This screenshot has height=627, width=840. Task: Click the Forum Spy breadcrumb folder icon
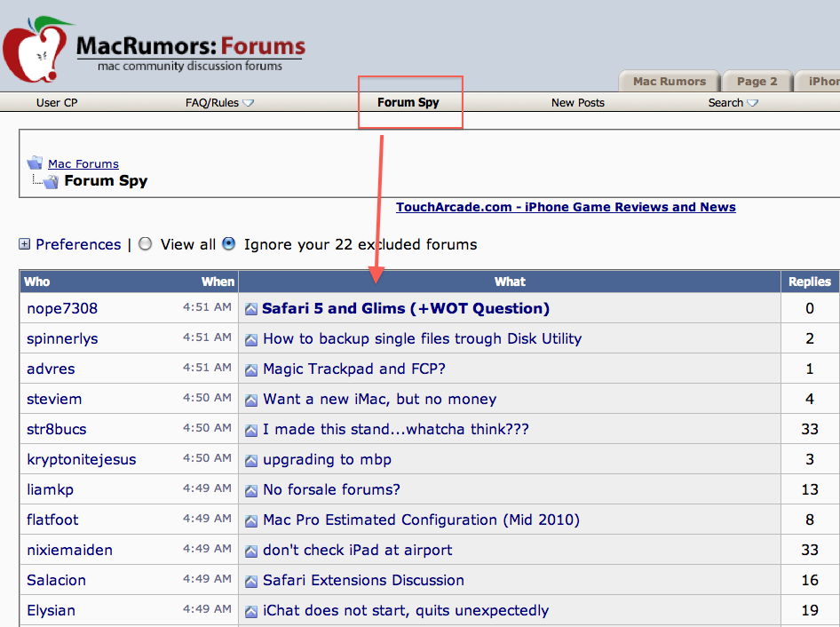[52, 182]
